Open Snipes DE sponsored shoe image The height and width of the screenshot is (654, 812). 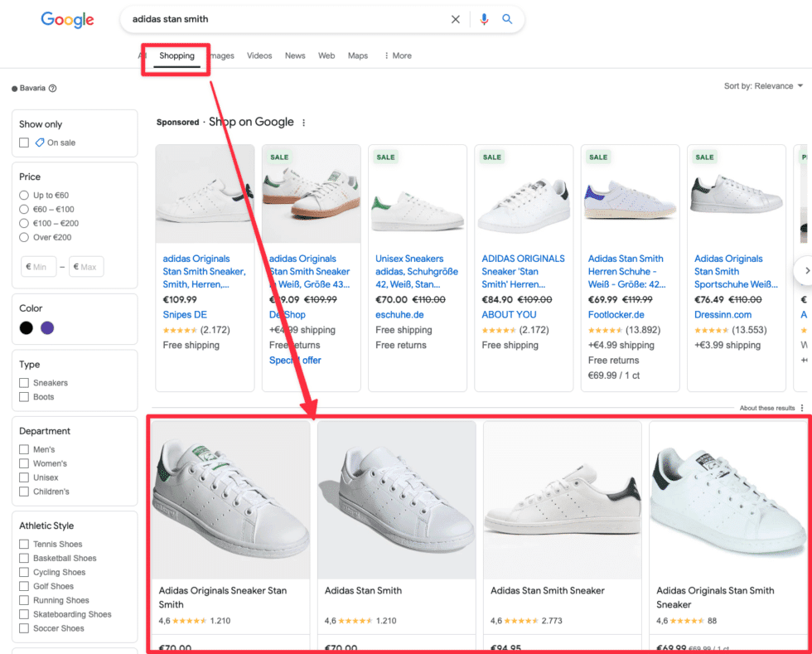point(205,194)
